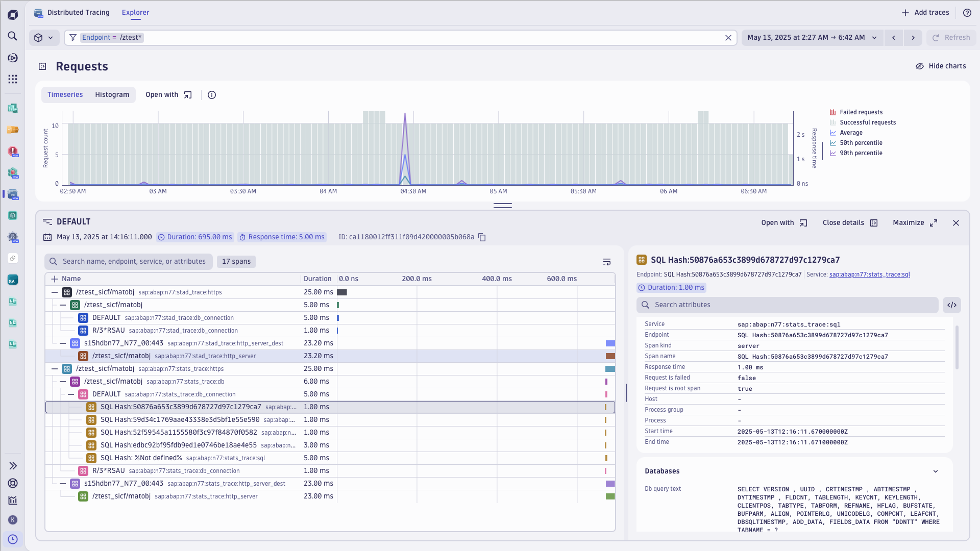The height and width of the screenshot is (551, 980).
Task: Toggle the 90th percentile legend entry
Action: point(862,153)
